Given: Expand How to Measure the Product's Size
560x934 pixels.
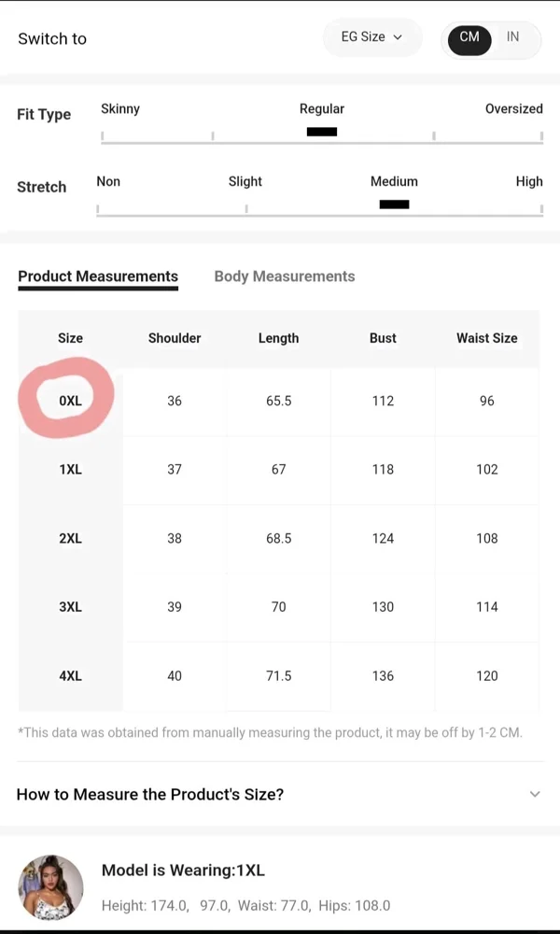Looking at the screenshot, I should 280,794.
